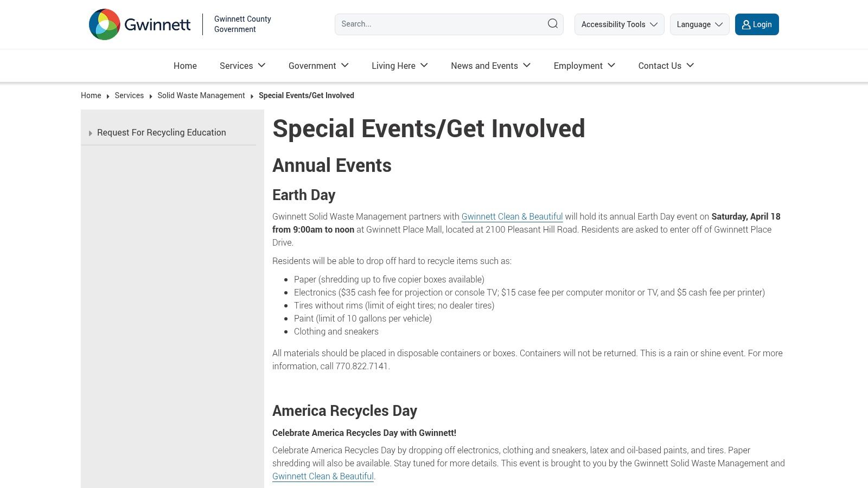Screen dimensions: 868x488
Task: Click the Home breadcrumb link
Action: tap(91, 95)
